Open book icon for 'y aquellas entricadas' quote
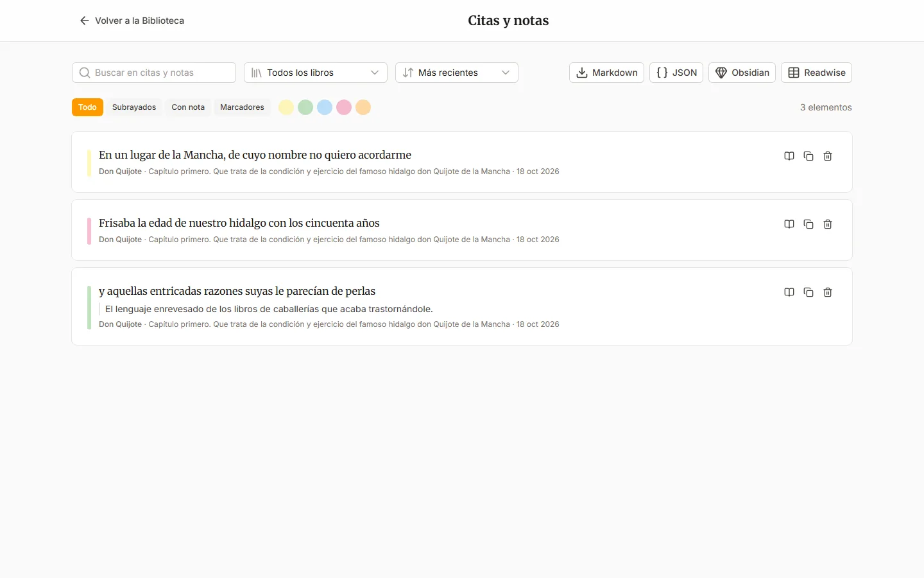This screenshot has width=924, height=578. [x=789, y=292]
